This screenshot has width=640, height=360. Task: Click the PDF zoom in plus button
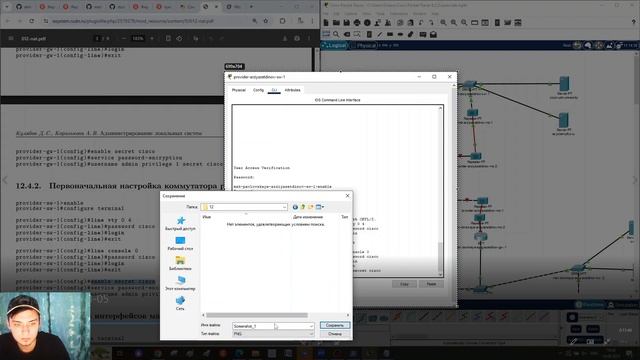[152, 38]
